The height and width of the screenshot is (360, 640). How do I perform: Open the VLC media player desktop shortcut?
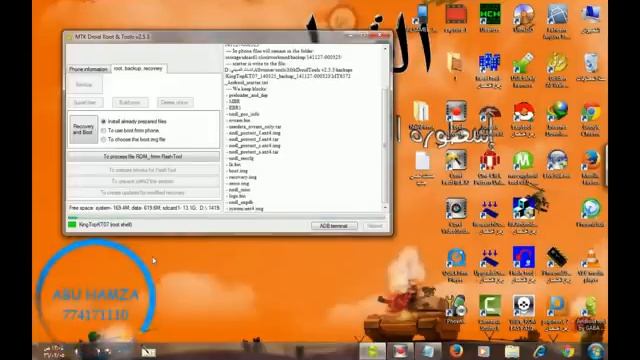[x=591, y=265]
